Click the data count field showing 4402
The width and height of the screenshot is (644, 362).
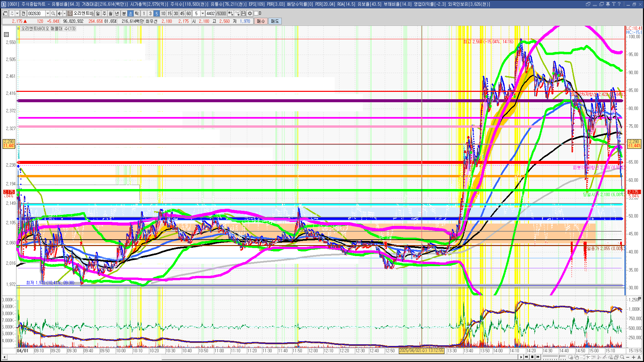(211, 13)
